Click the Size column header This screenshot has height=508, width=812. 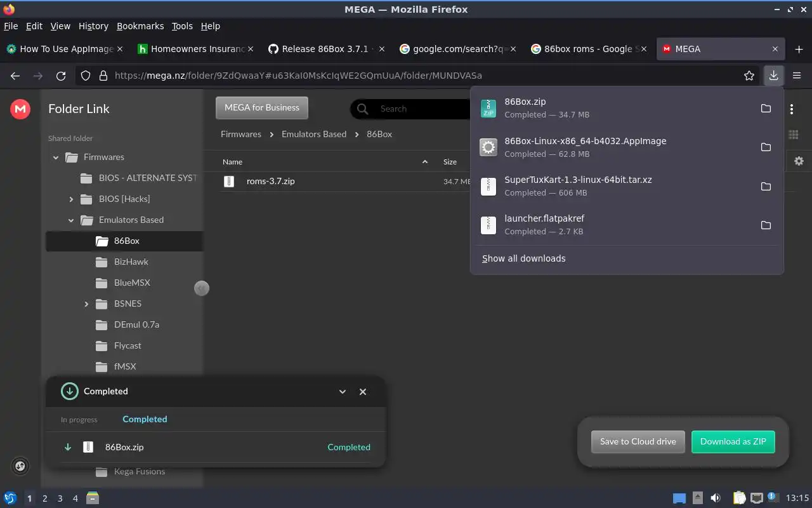click(x=450, y=162)
